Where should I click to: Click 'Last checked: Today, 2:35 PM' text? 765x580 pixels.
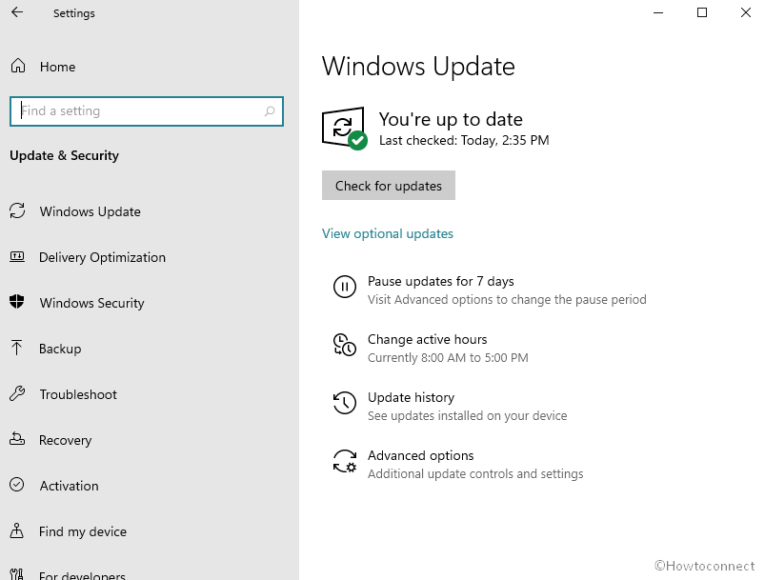click(464, 140)
